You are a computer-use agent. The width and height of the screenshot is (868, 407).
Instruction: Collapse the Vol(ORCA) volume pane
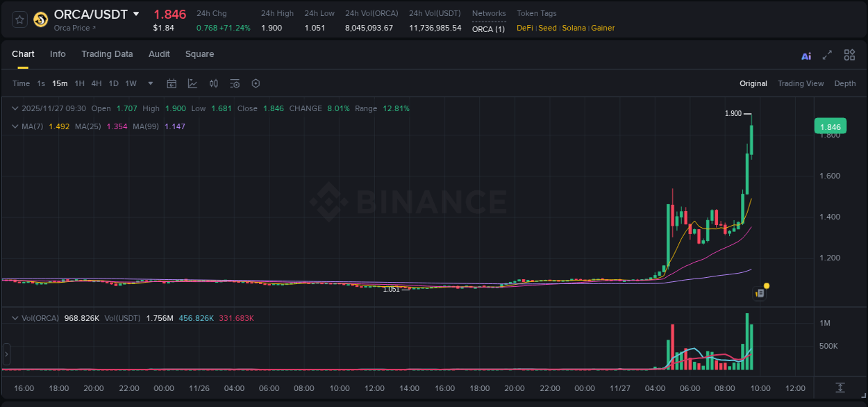coord(15,317)
